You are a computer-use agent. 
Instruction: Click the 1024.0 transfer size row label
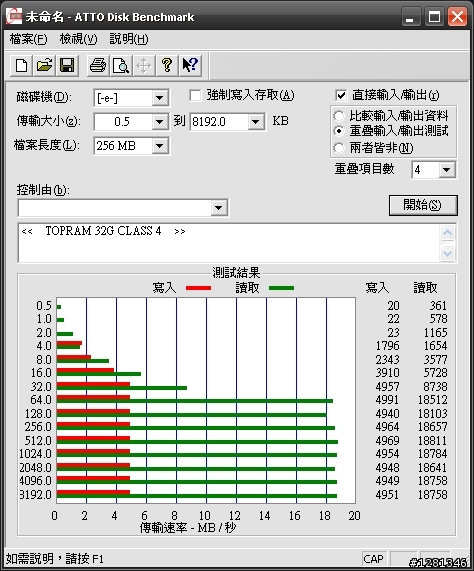(x=36, y=454)
